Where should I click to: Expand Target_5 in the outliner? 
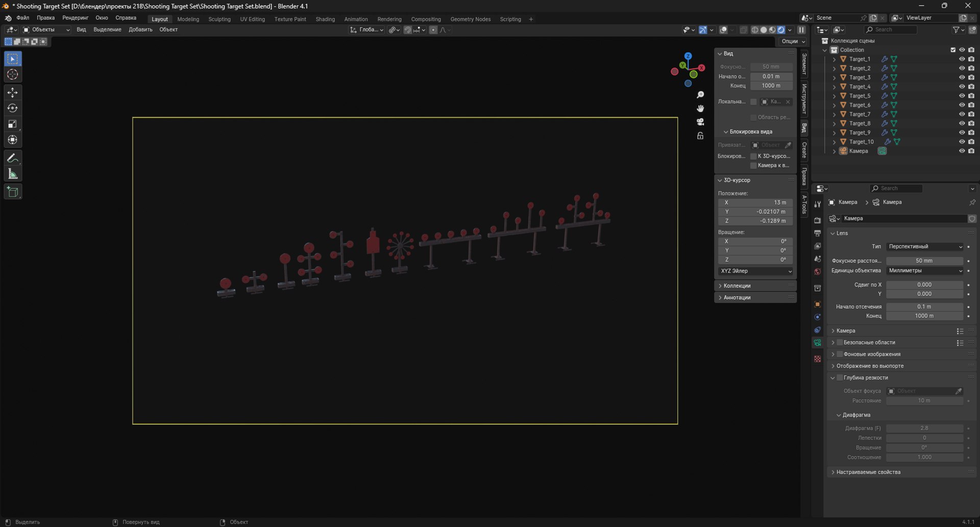pyautogui.click(x=834, y=96)
